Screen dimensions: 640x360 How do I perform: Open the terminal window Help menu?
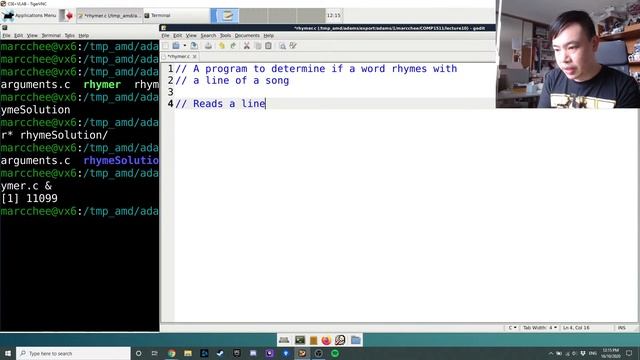pos(84,36)
